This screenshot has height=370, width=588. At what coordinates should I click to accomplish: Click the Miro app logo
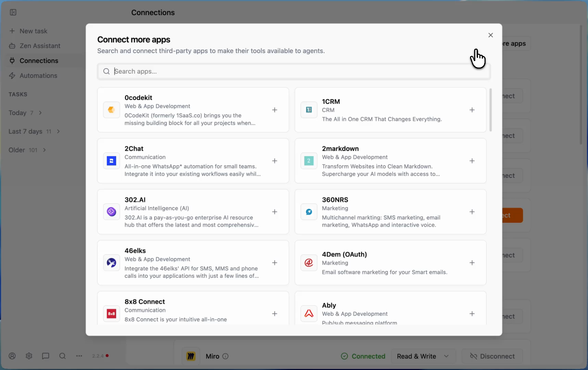(x=191, y=356)
